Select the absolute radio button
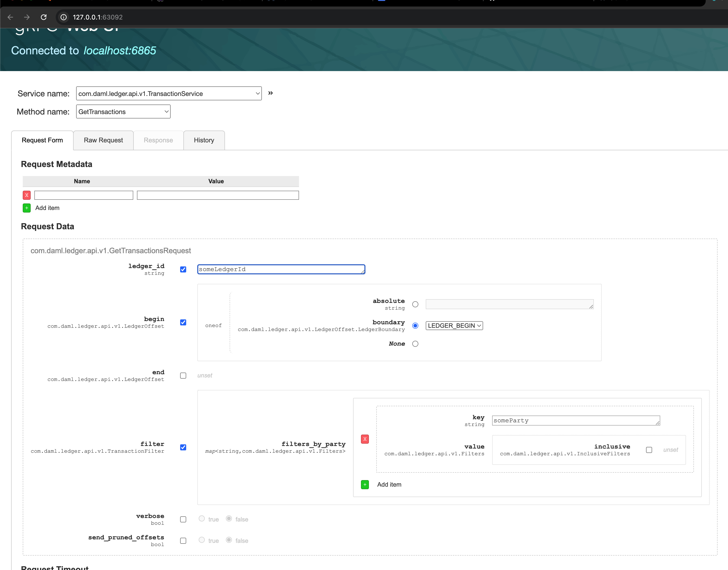 pyautogui.click(x=415, y=304)
